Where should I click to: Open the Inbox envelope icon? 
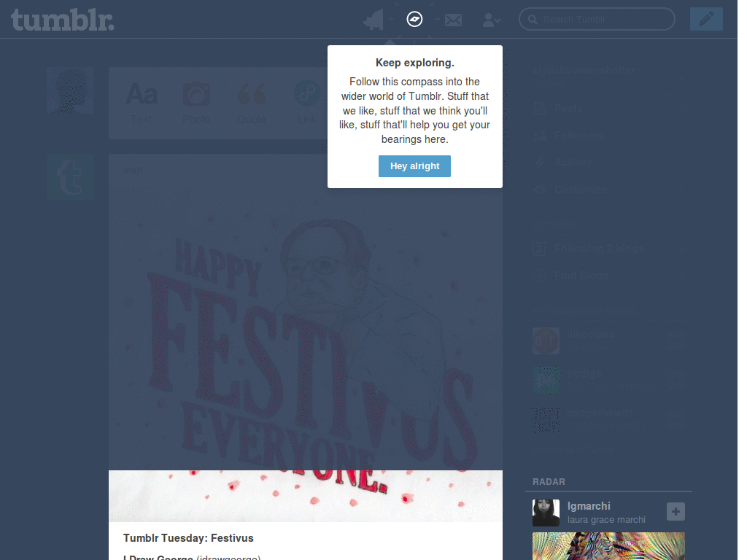(453, 20)
